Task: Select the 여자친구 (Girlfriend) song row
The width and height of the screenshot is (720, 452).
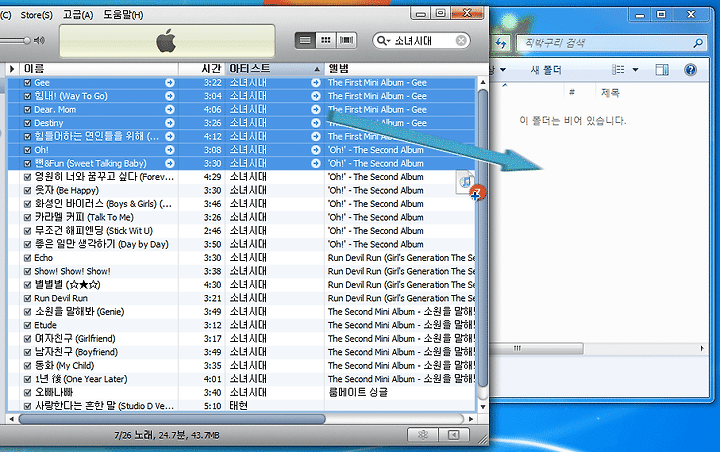Action: coord(241,339)
